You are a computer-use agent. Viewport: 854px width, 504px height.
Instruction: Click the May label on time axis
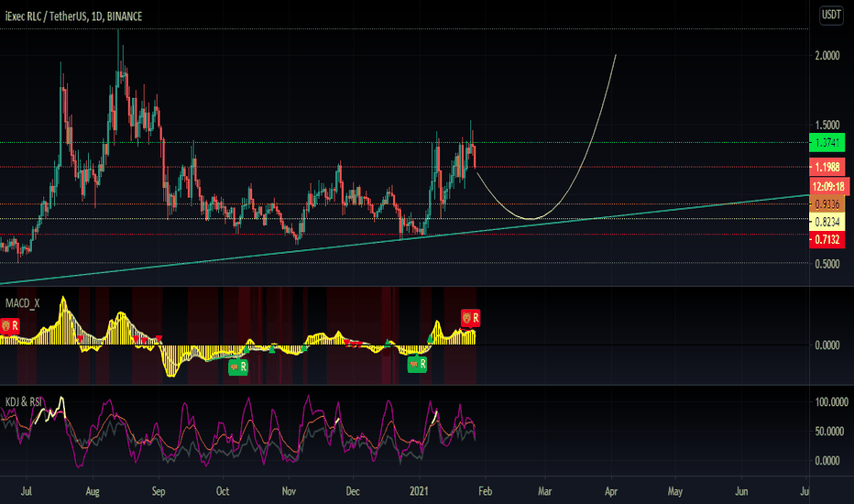click(x=675, y=491)
